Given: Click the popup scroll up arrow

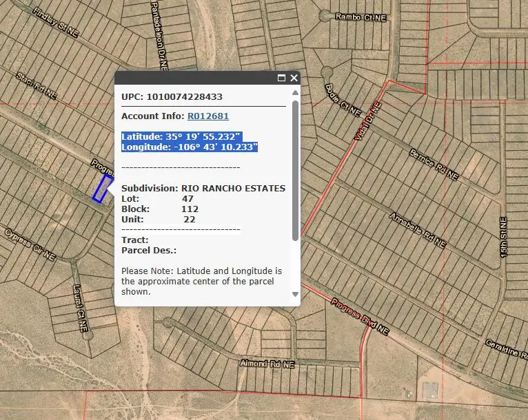Looking at the screenshot, I should click(x=295, y=92).
